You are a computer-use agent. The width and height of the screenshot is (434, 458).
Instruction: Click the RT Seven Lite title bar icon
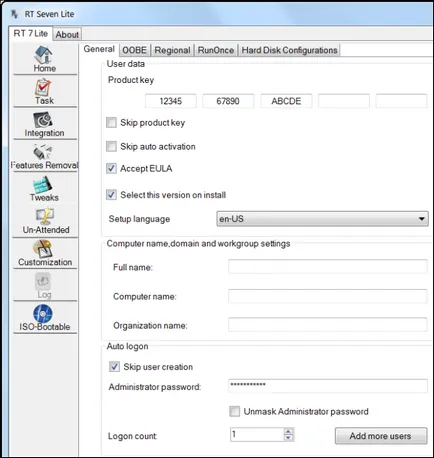(x=15, y=14)
